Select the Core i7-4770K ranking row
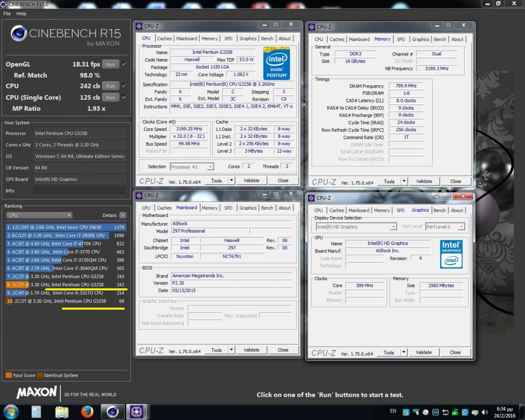The image size is (525, 420). point(66,244)
